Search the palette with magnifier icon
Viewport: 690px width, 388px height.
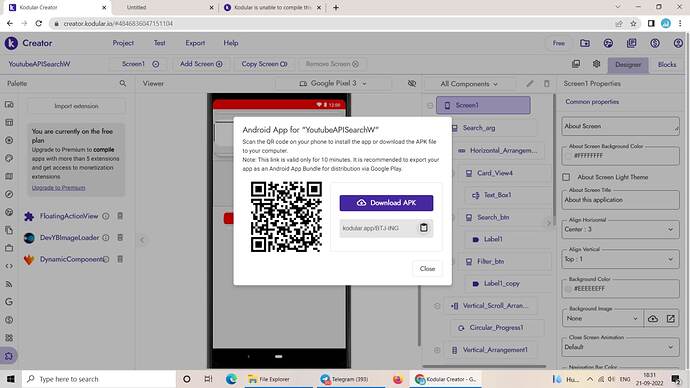[x=123, y=83]
